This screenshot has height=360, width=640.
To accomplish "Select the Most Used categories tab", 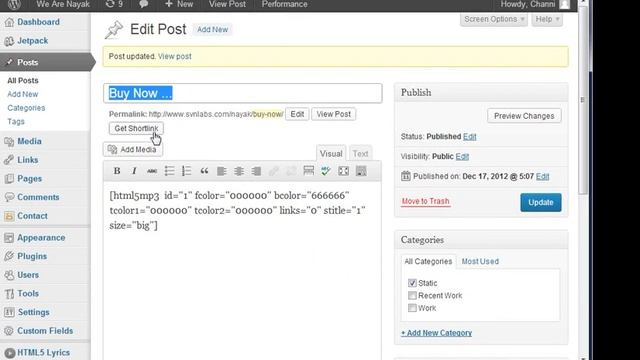I will tap(480, 261).
